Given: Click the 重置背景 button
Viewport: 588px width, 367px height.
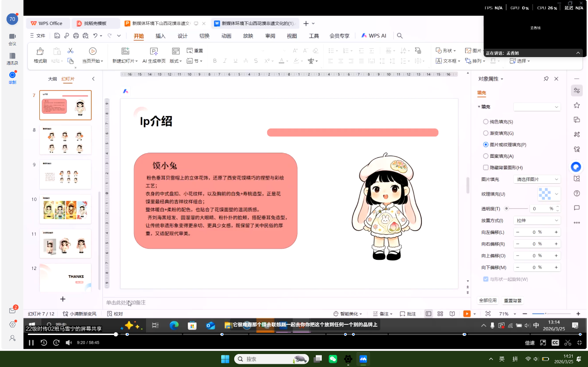Looking at the screenshot, I should 512,301.
